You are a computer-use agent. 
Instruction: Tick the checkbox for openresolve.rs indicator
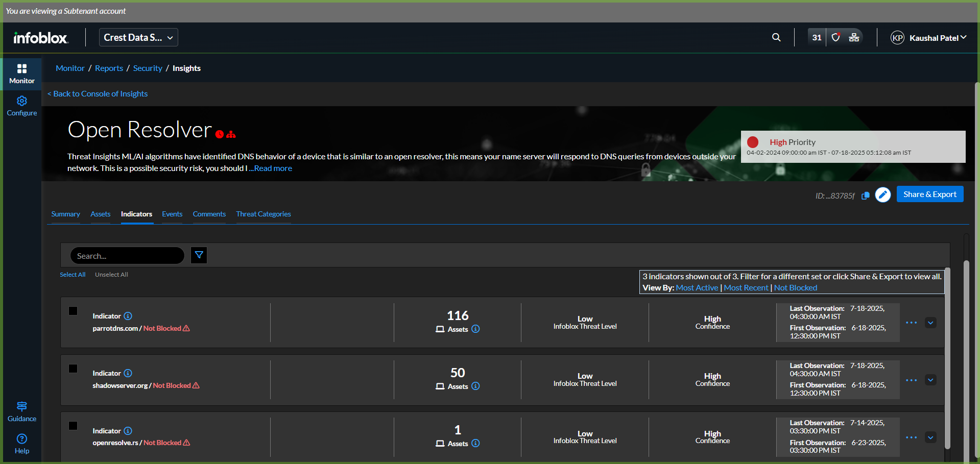tap(73, 426)
